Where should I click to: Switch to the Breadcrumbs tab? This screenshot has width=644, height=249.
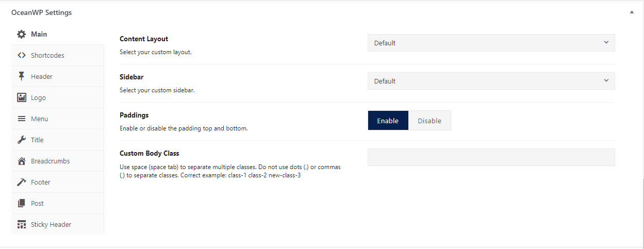coord(58,161)
